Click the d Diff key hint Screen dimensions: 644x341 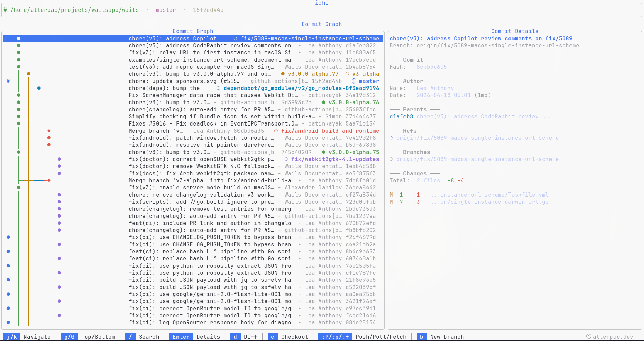coord(244,337)
